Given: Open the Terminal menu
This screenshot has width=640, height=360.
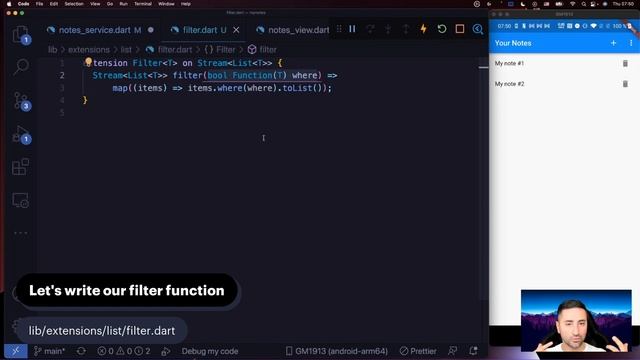Looking at the screenshot, I should click(x=143, y=4).
